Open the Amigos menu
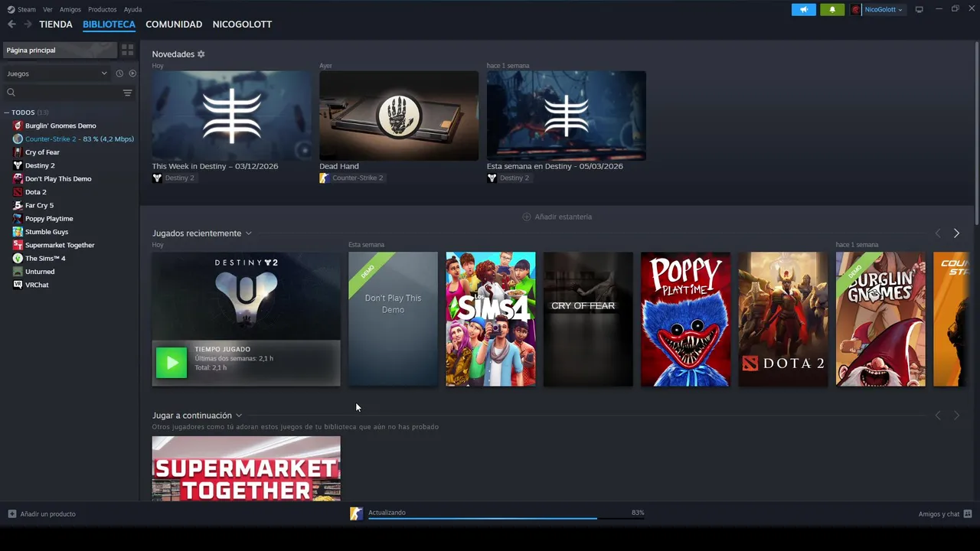980x551 pixels. [70, 9]
